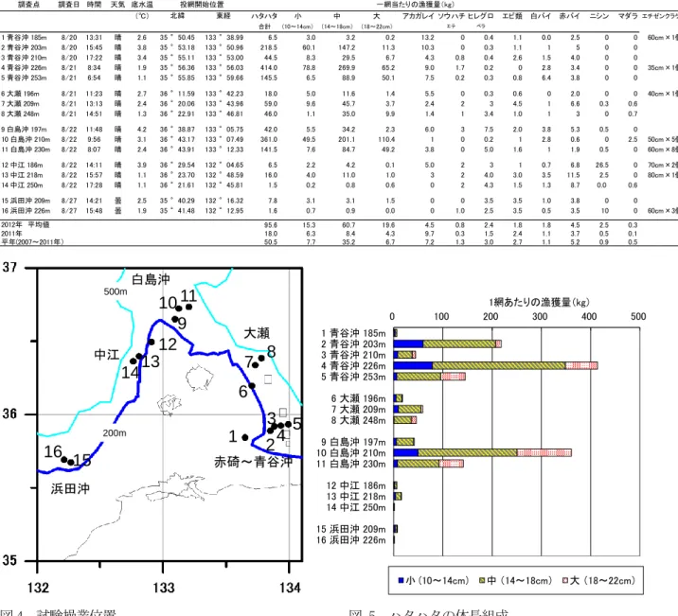Click the chart's '2 青谷沖 203m' bar
The image size is (678, 616).
click(448, 344)
